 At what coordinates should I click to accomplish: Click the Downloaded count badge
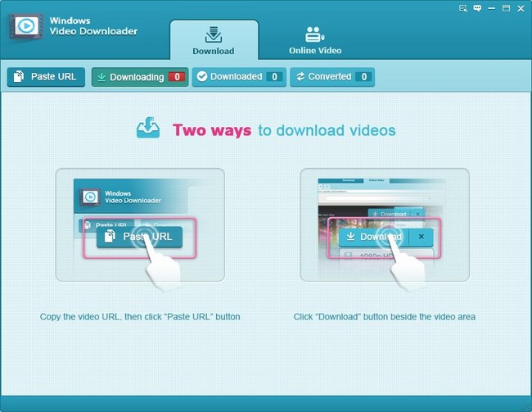pos(274,77)
